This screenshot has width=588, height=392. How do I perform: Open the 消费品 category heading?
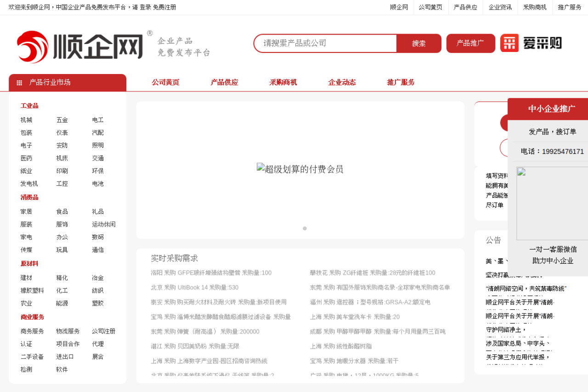[29, 197]
